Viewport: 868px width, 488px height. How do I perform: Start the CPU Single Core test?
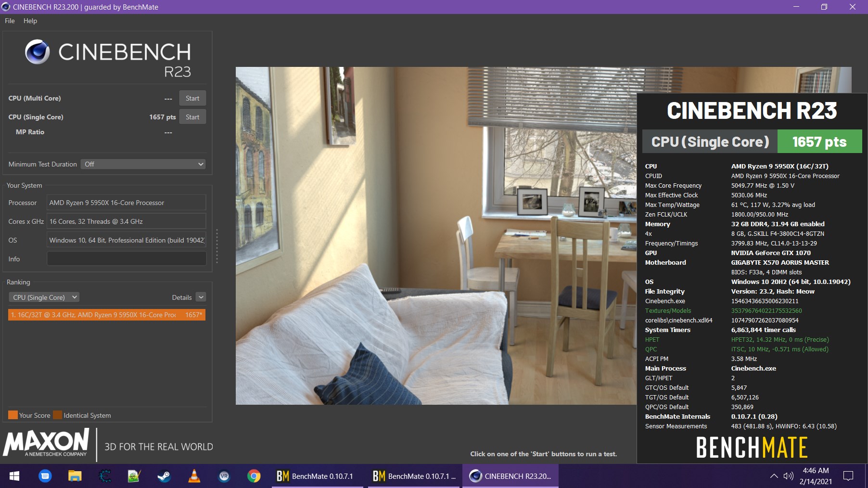[x=192, y=117]
